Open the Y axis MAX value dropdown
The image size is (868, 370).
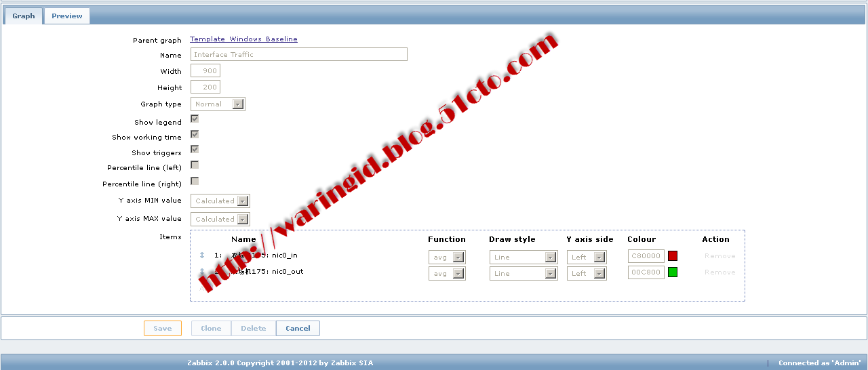pos(220,219)
